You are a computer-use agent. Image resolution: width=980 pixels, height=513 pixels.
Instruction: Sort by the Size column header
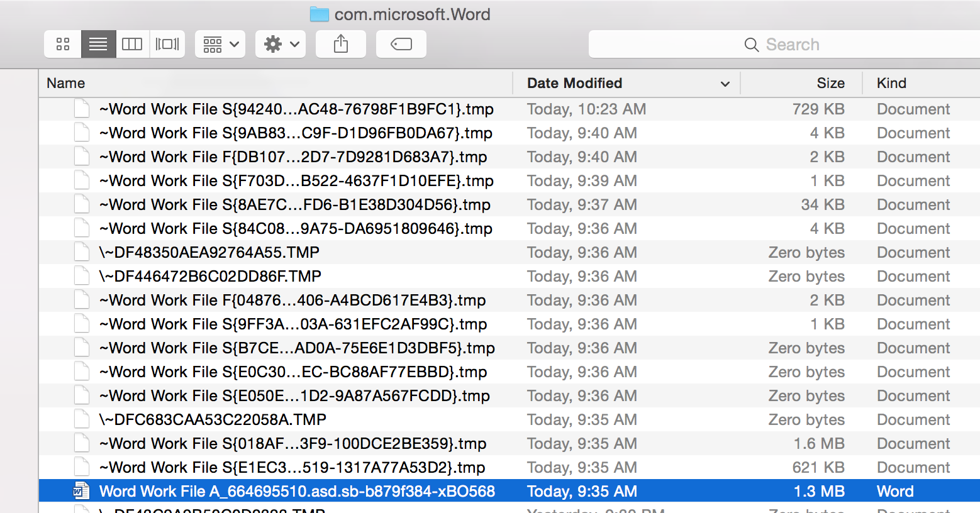(800, 83)
